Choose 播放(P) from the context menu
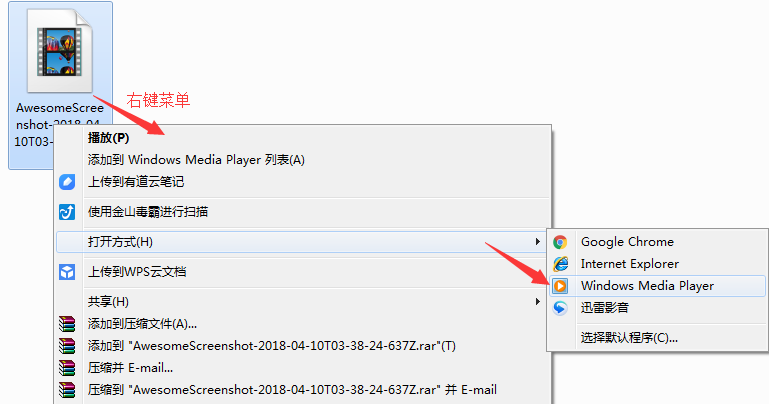This screenshot has height=404, width=769. tap(108, 138)
